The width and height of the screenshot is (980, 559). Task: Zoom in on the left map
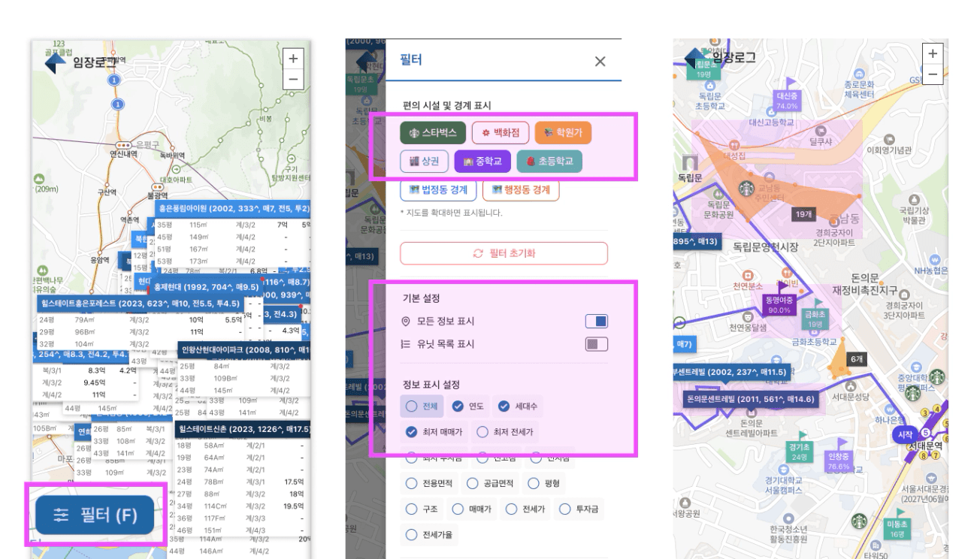click(x=293, y=59)
